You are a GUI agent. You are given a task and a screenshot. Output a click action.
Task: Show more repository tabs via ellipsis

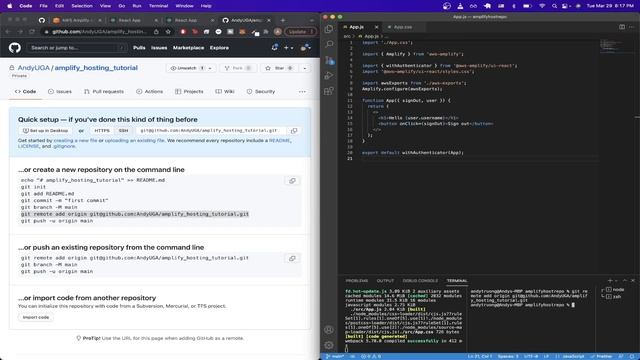coord(302,91)
